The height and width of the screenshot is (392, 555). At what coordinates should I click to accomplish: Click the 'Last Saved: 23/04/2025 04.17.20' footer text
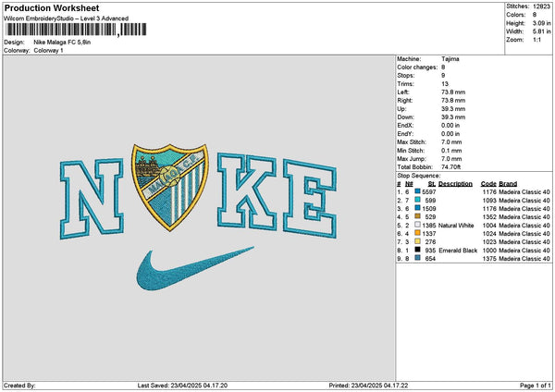pyautogui.click(x=182, y=386)
